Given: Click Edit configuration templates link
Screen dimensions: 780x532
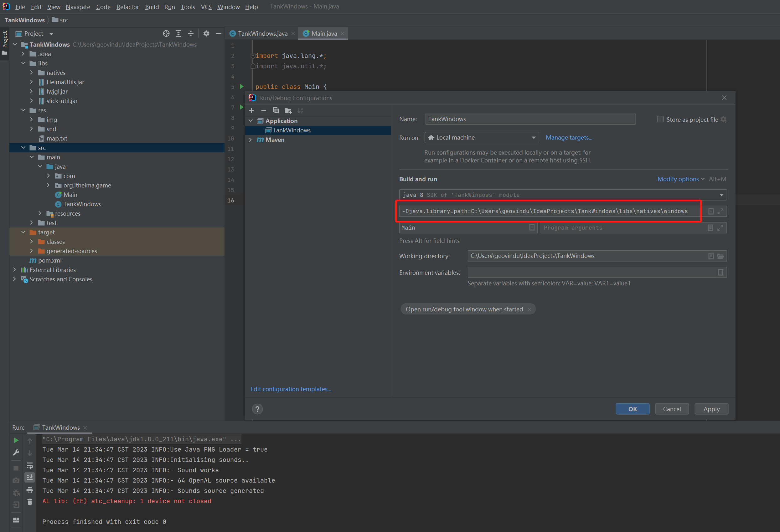Looking at the screenshot, I should click(x=291, y=389).
